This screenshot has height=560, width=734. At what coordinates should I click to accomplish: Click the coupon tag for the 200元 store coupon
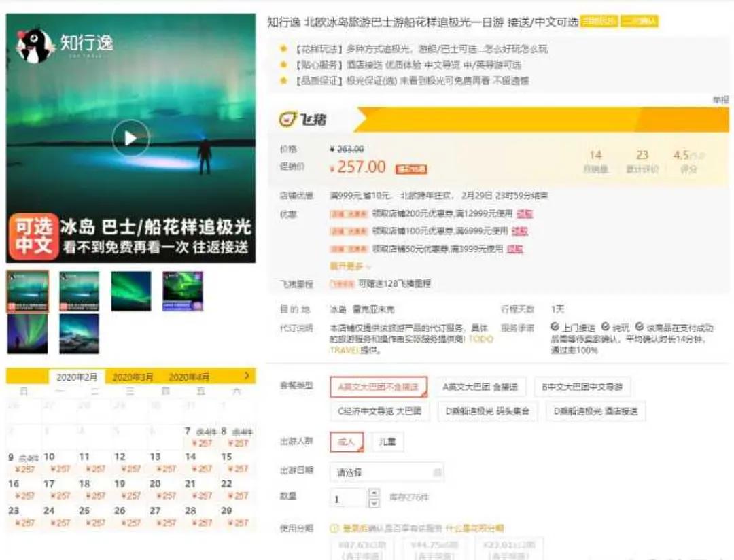coord(348,214)
